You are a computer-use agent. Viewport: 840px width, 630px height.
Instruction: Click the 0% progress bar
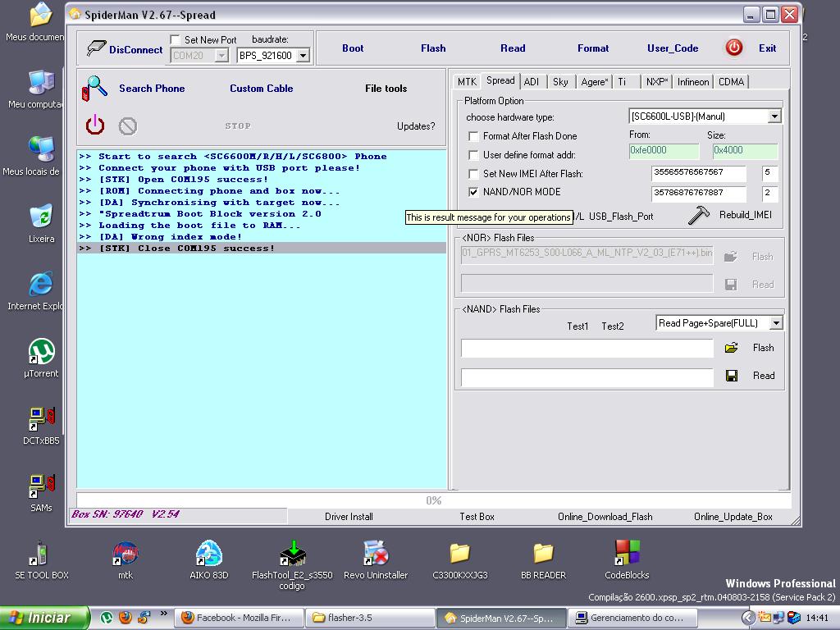[434, 500]
